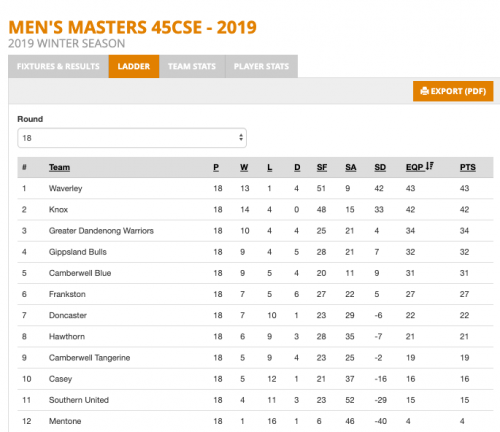The width and height of the screenshot is (500, 432).
Task: Select the Doncaster team name
Action: coord(68,315)
